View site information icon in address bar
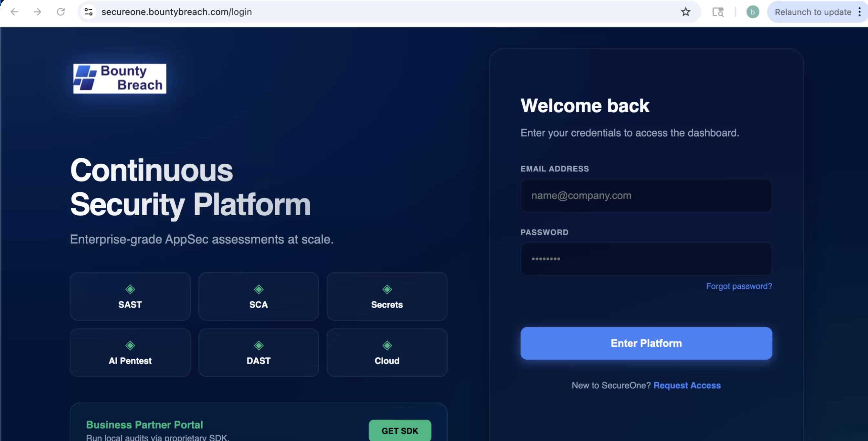The image size is (868, 441). click(x=89, y=12)
